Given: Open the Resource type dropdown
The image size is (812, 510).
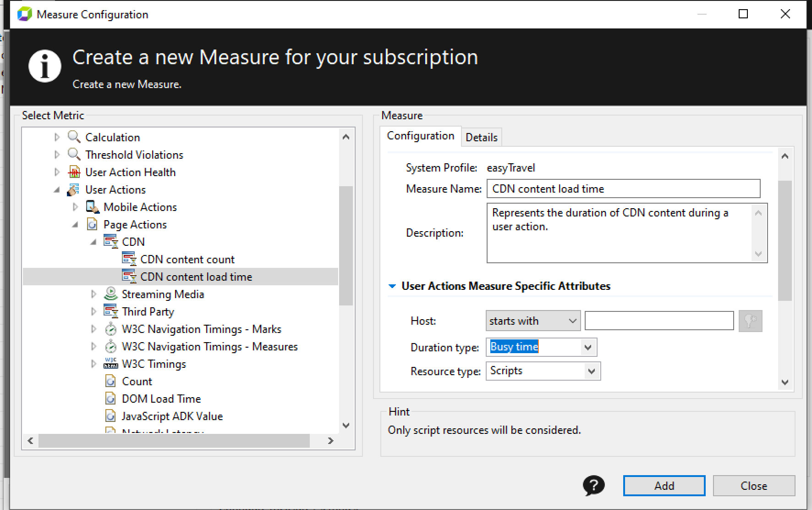Looking at the screenshot, I should click(x=591, y=371).
